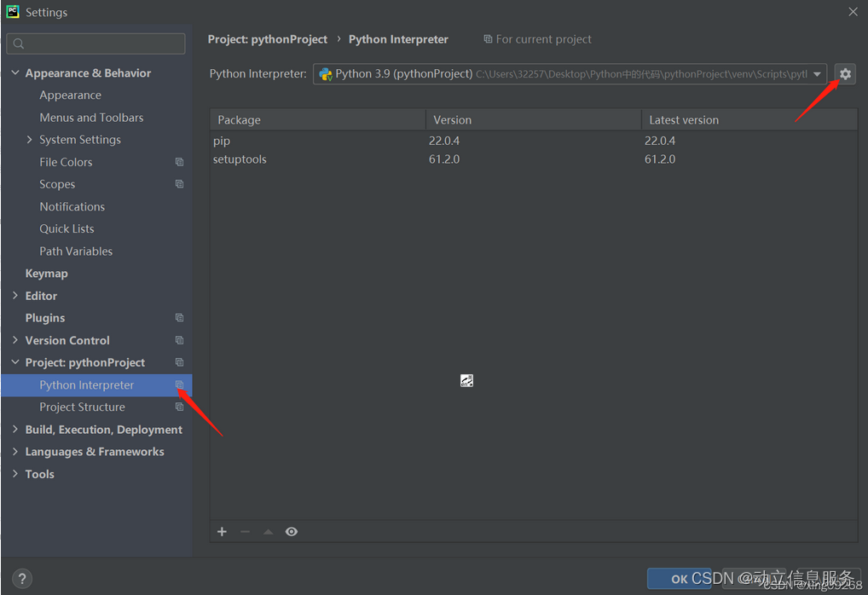Expand the Version Control section
868x595 pixels.
[x=15, y=340]
